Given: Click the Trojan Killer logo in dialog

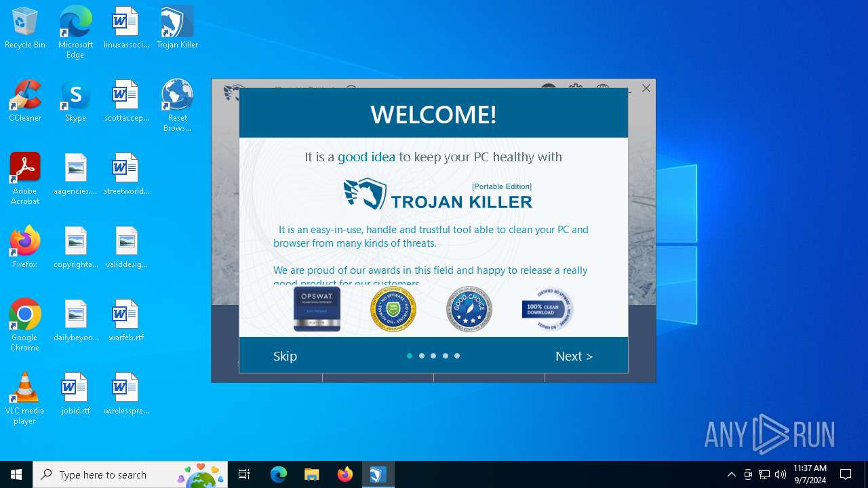Looking at the screenshot, I should coord(437,195).
